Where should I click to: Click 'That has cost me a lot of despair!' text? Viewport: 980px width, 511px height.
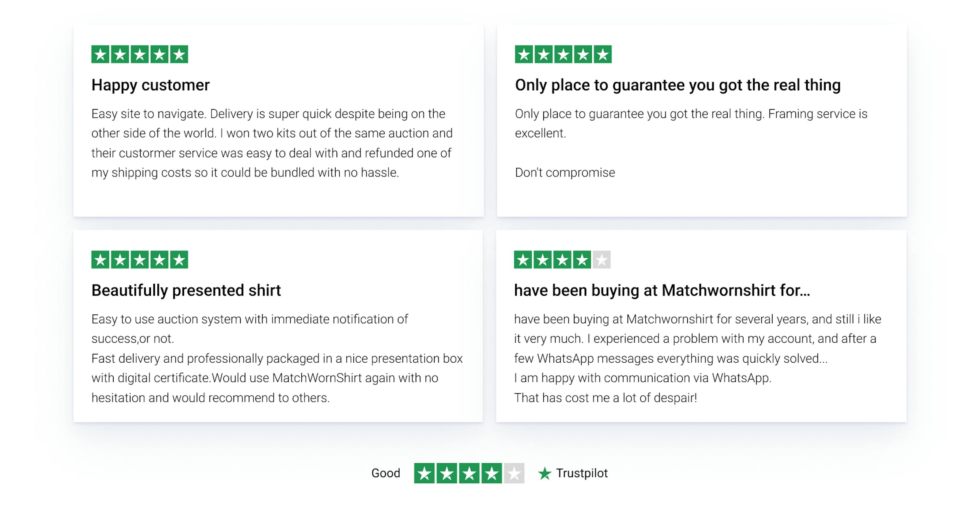click(605, 398)
